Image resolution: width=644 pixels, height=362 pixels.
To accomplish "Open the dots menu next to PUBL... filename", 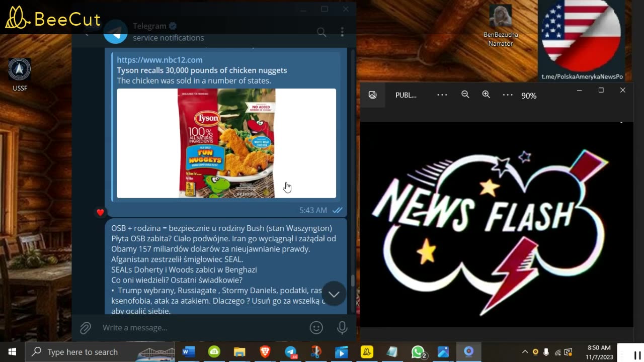I will (x=442, y=95).
